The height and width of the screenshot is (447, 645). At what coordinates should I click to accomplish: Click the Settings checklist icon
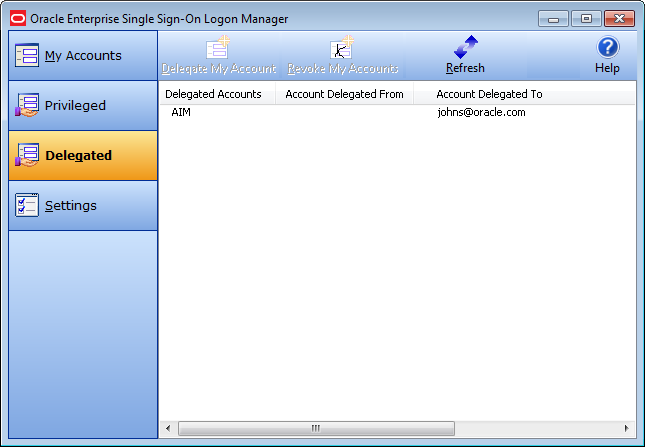coord(27,205)
